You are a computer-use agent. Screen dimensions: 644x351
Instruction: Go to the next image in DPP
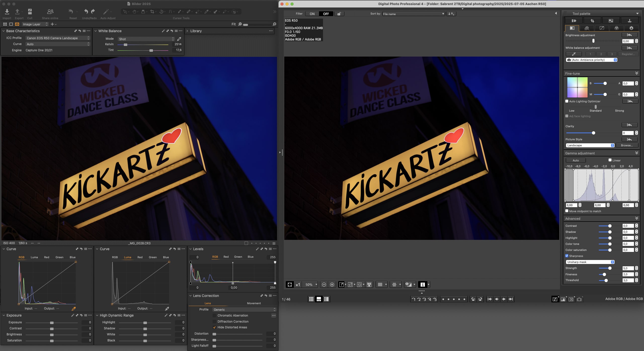click(504, 299)
